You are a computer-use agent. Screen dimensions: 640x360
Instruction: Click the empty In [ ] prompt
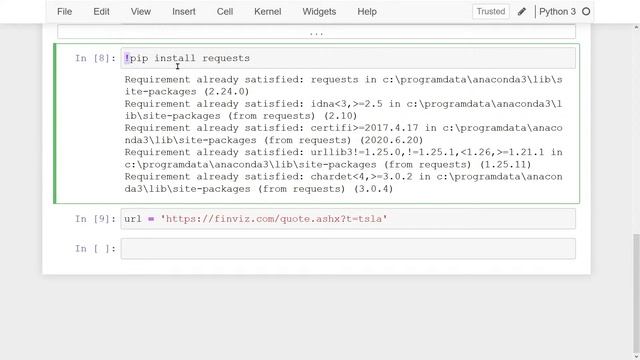click(x=95, y=249)
